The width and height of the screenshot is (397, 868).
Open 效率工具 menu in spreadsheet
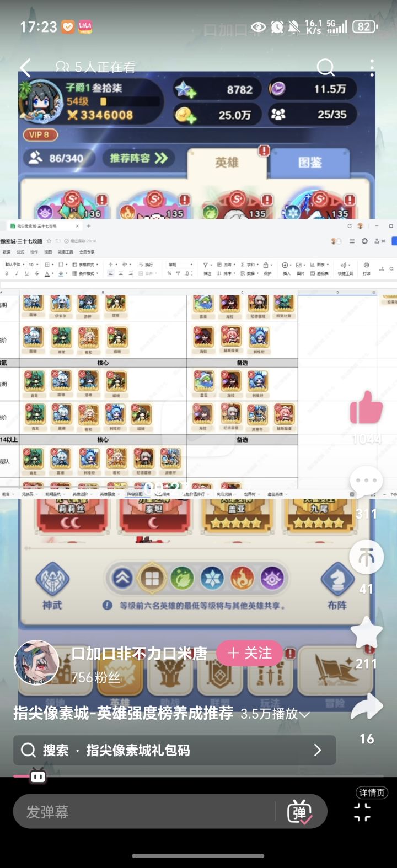point(65,251)
